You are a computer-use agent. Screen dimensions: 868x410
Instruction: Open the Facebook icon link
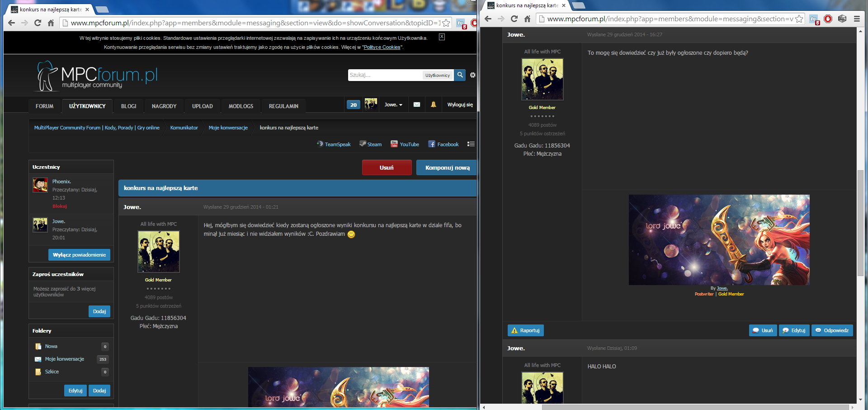tap(443, 144)
